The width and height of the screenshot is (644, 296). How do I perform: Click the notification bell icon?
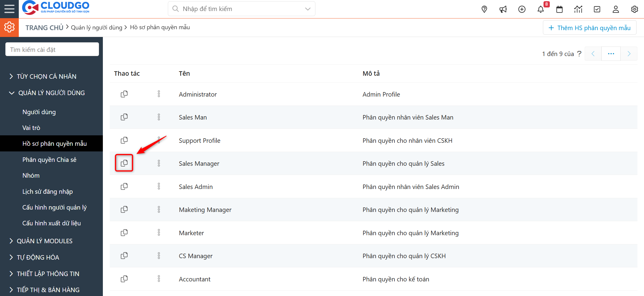pos(541,9)
